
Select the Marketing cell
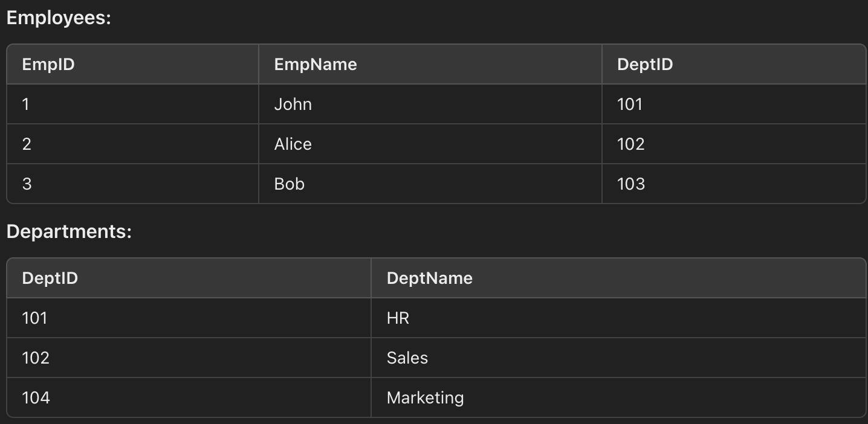point(425,398)
